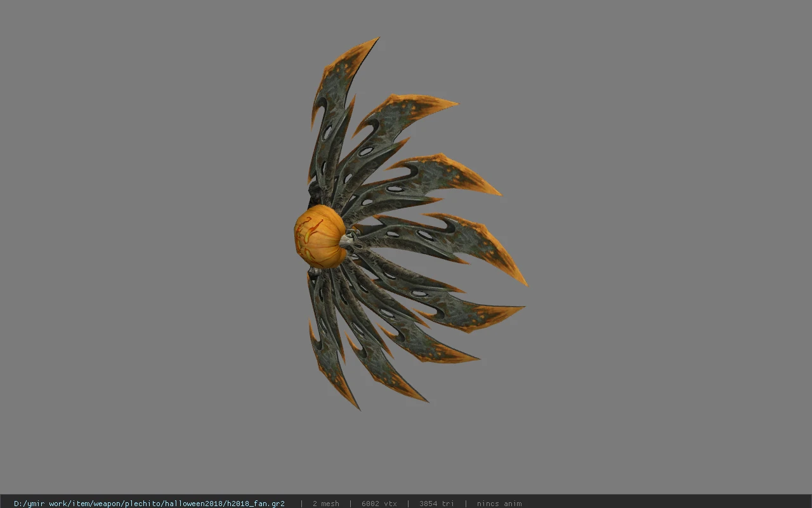
Task: Click the '3854 tri' triangle count
Action: 436,504
